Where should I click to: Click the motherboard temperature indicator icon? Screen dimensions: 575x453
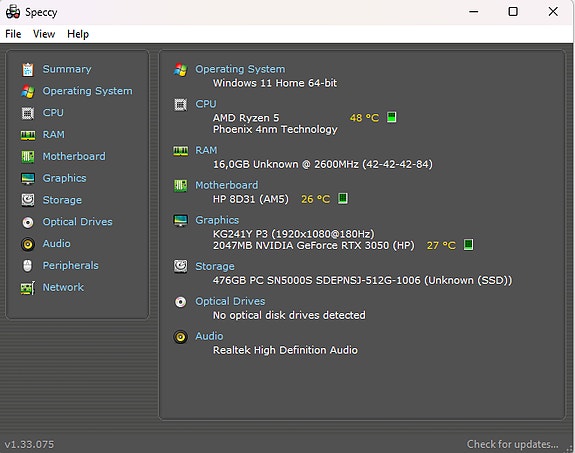tap(343, 198)
